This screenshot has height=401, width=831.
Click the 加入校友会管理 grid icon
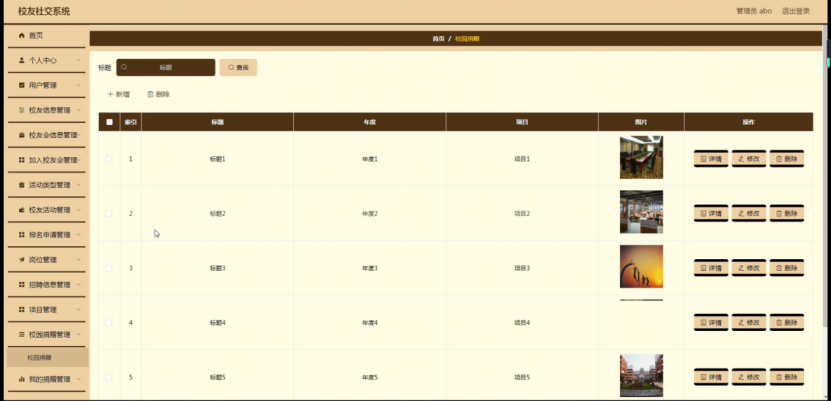coord(22,160)
